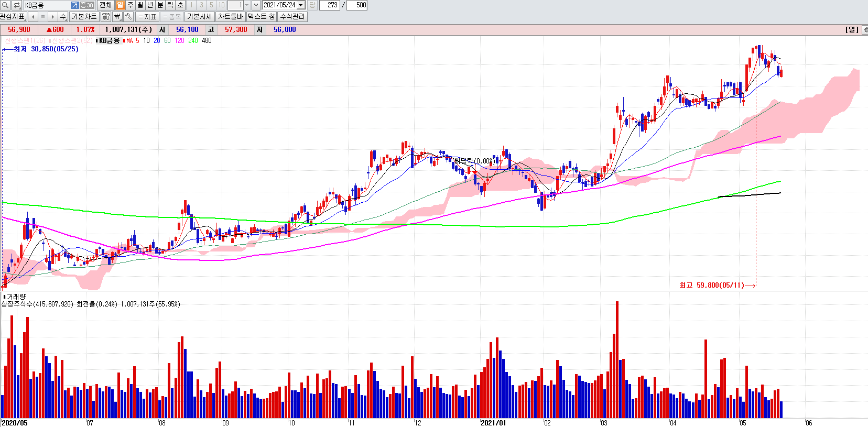Toggle the 거 market button
Image resolution: width=868 pixels, height=427 pixels.
(x=75, y=5)
